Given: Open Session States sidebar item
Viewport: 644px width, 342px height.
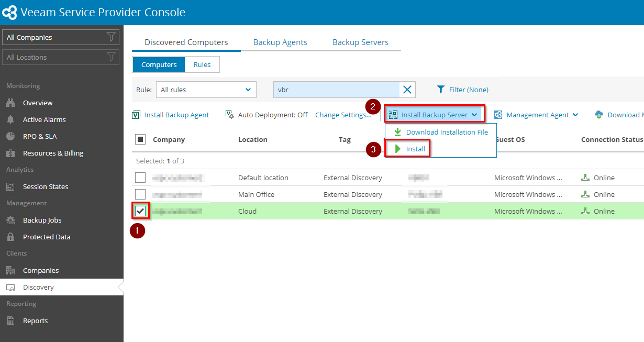Looking at the screenshot, I should [x=45, y=186].
